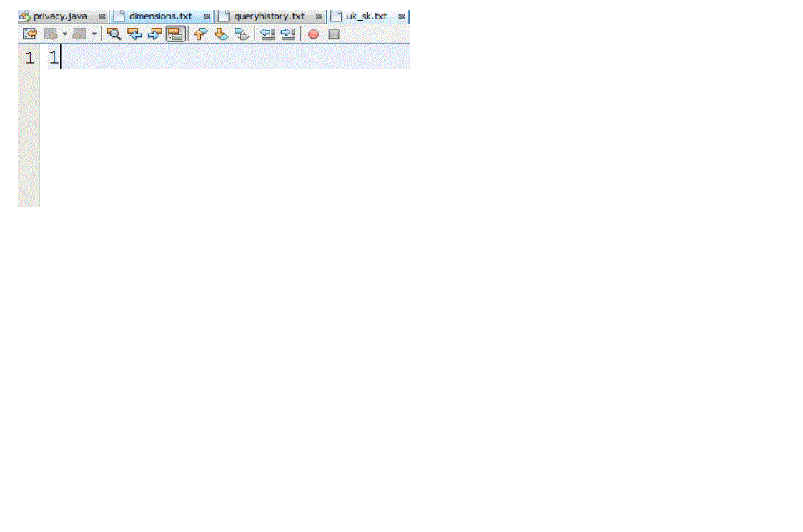Start macro recording with red circle

tap(313, 34)
